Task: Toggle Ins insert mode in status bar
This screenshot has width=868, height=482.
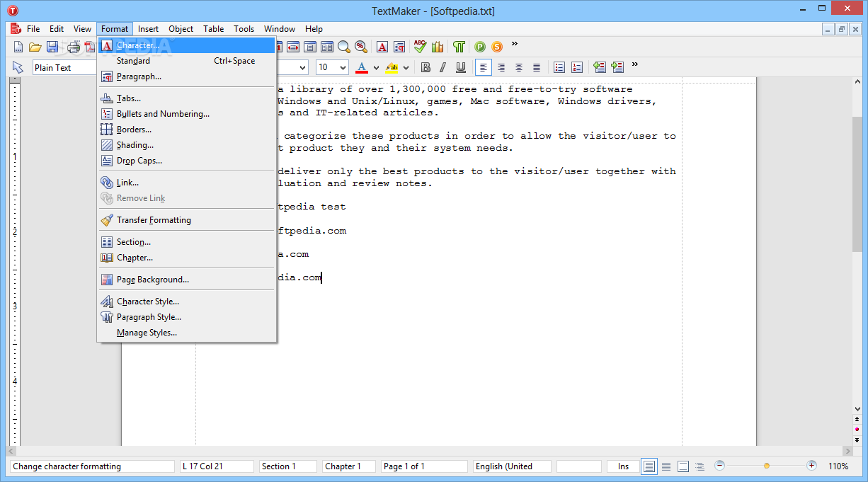Action: coord(623,466)
